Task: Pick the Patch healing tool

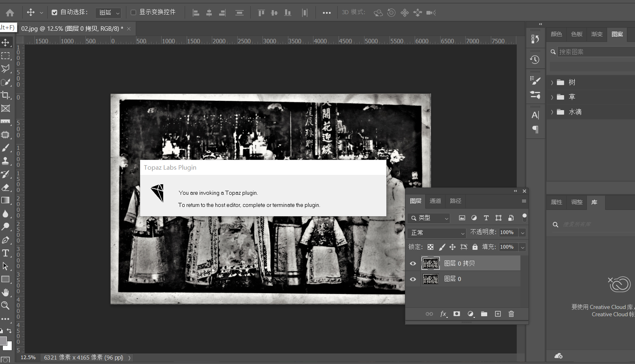Action: click(6, 135)
